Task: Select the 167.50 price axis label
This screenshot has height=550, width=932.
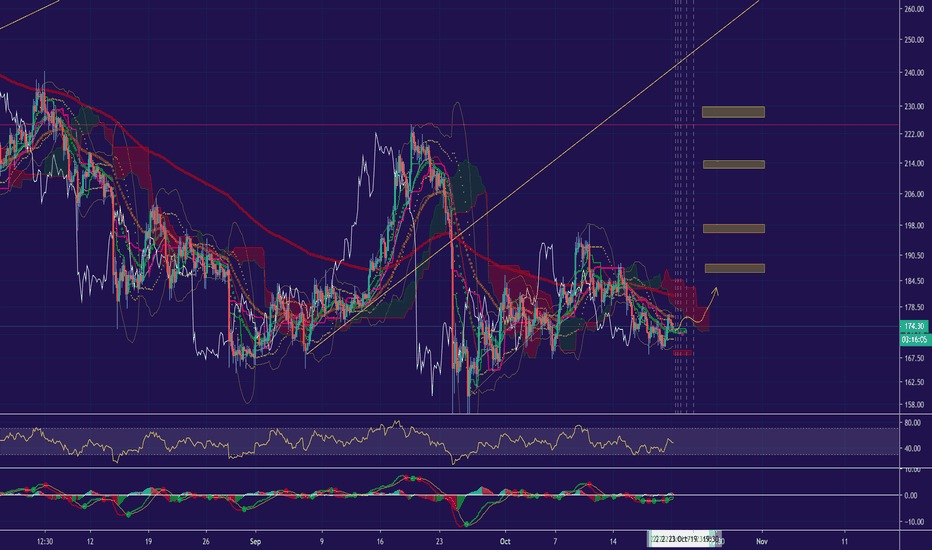Action: coord(914,358)
